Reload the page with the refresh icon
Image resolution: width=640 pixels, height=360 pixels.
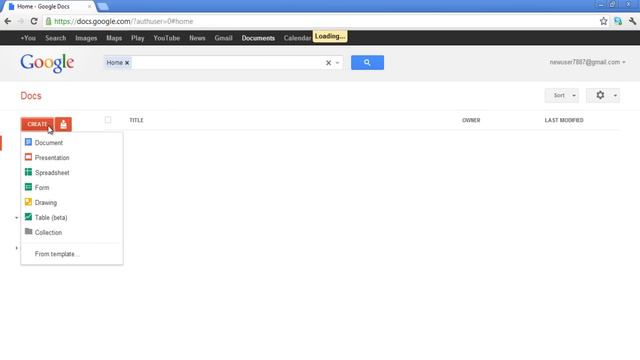pyautogui.click(x=34, y=21)
